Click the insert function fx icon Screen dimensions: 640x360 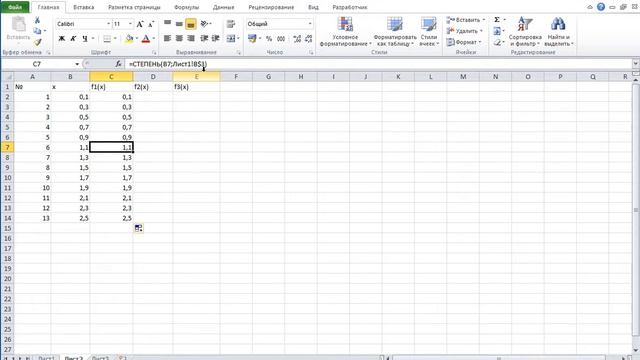point(118,64)
